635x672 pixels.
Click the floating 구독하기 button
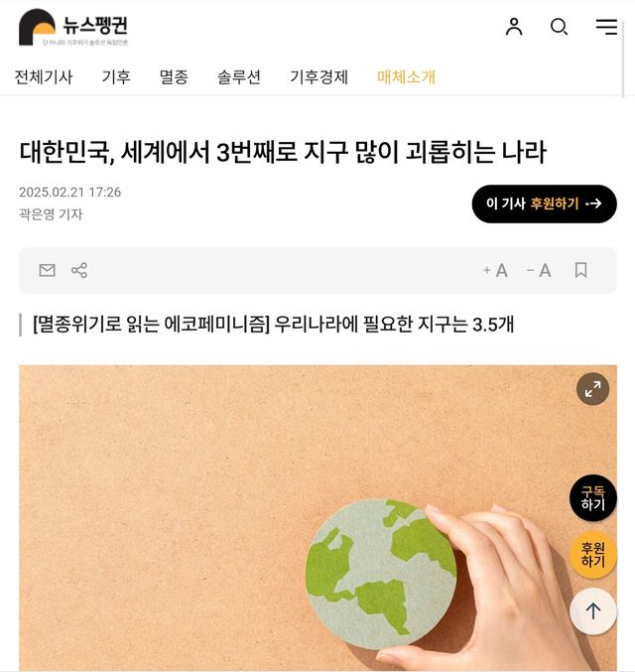click(x=593, y=498)
